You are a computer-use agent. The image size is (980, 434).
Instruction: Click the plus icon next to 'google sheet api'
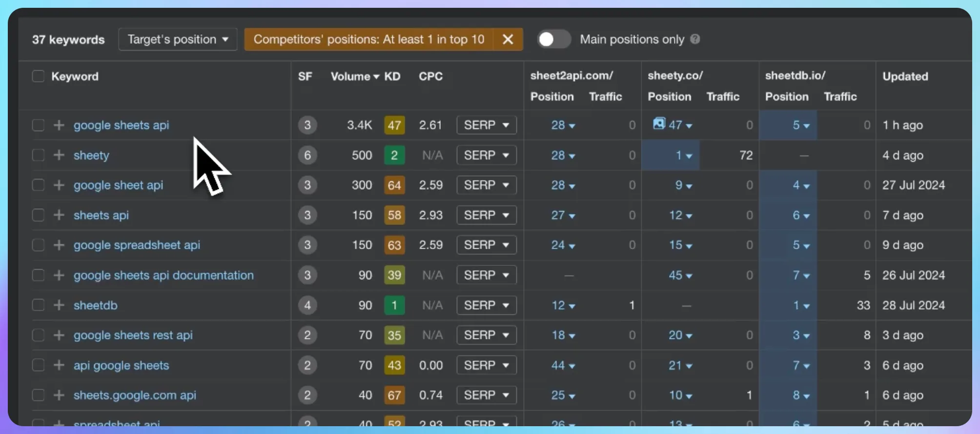(59, 185)
